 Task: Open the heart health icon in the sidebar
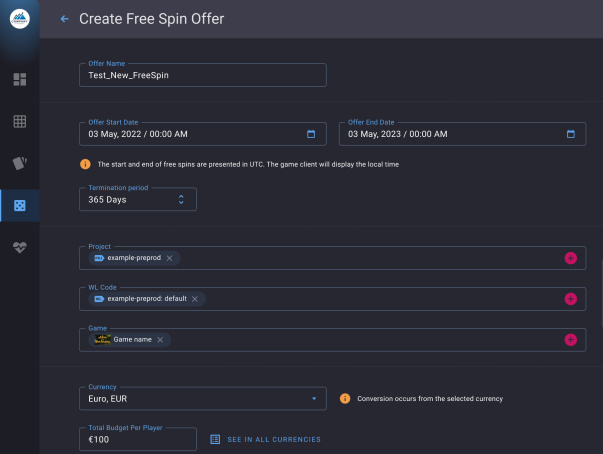coord(20,248)
